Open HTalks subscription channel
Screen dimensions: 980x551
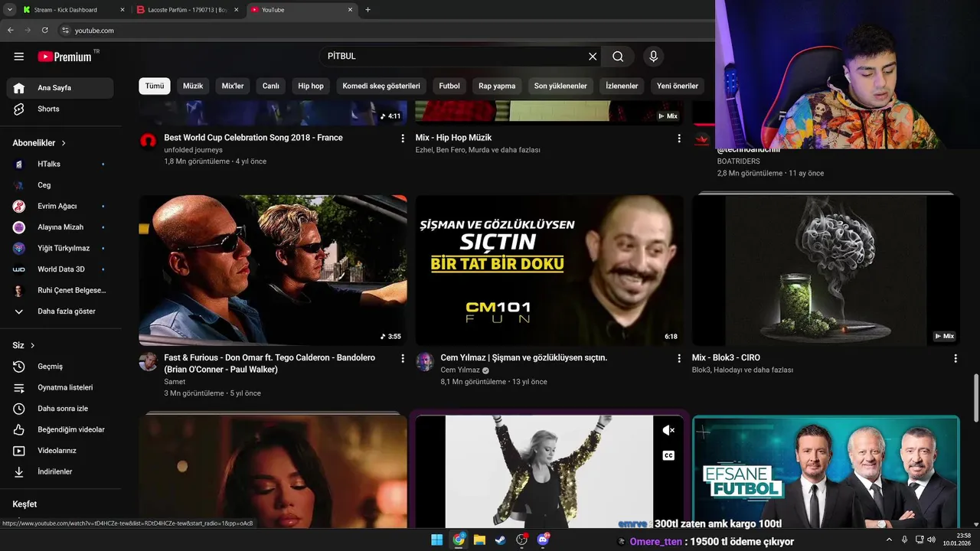click(60, 164)
